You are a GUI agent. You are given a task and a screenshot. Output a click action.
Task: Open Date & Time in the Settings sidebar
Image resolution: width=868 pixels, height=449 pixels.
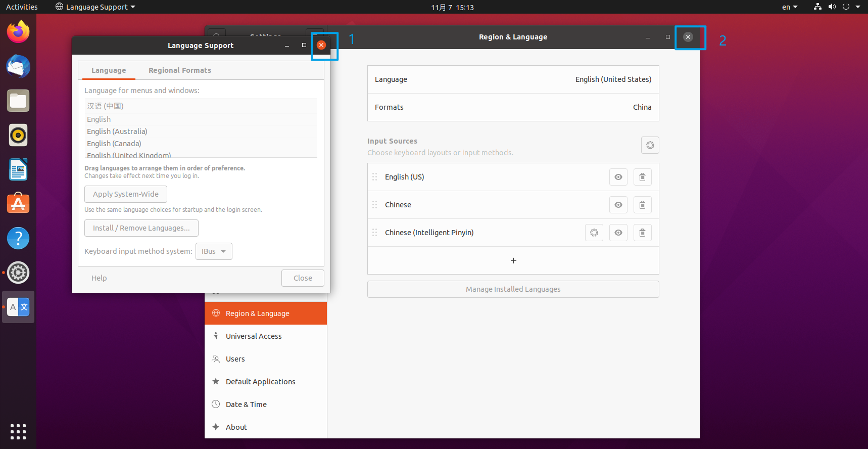pyautogui.click(x=266, y=405)
